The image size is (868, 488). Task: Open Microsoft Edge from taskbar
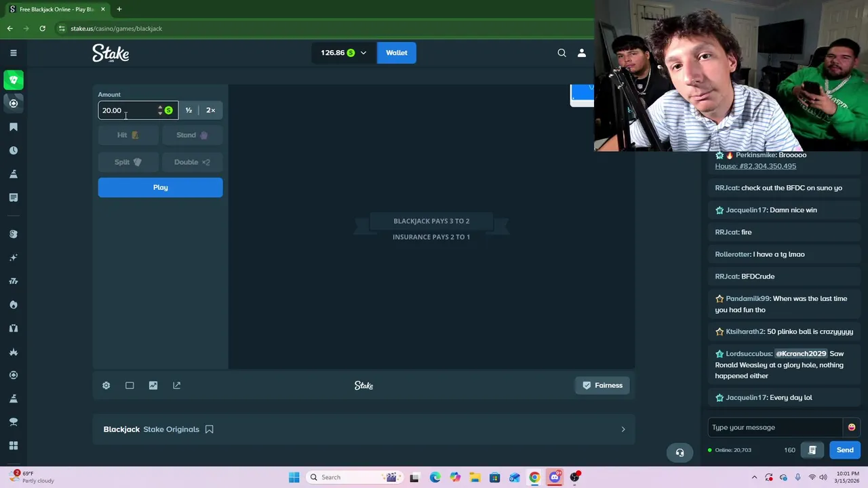pyautogui.click(x=435, y=477)
